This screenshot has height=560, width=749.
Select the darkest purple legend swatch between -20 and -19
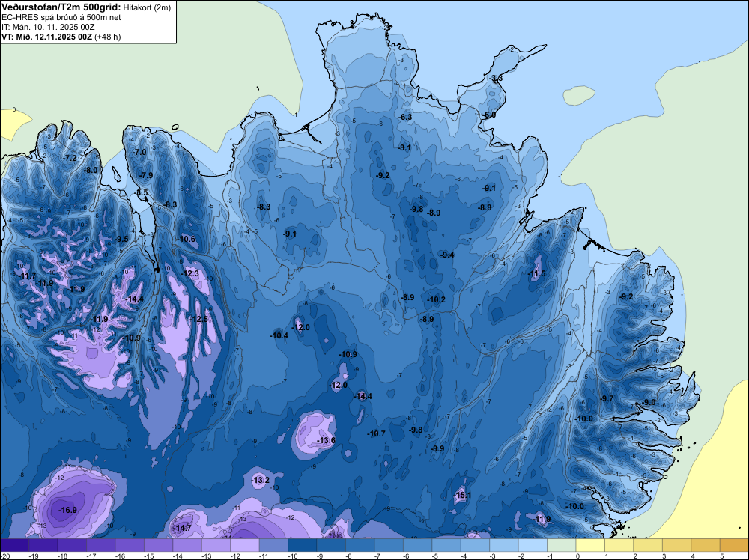[x=14, y=545]
